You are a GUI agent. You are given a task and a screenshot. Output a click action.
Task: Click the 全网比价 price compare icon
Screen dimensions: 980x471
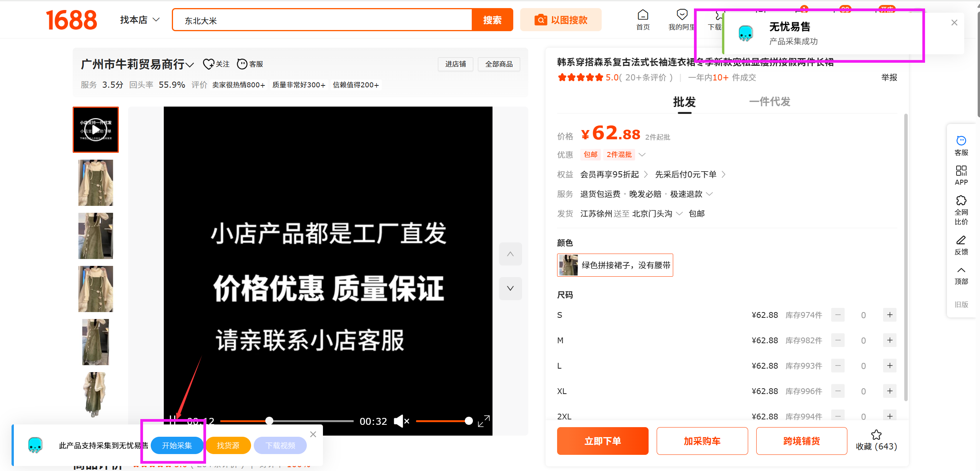click(961, 201)
